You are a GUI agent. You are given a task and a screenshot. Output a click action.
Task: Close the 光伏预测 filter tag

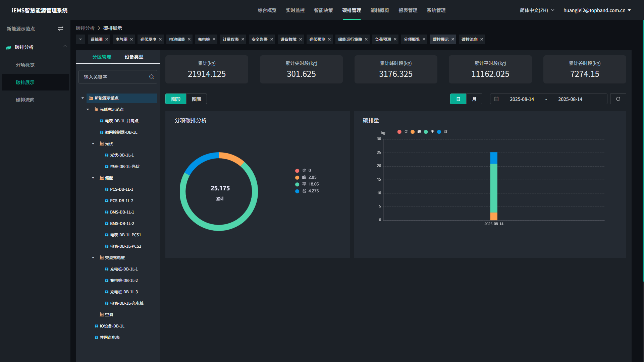[x=329, y=39]
